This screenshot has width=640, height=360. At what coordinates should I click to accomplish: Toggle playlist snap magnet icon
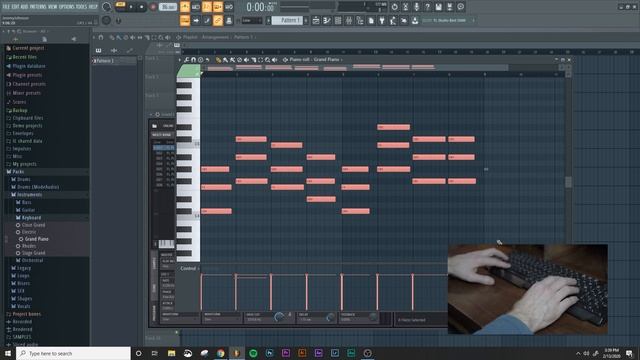coord(101,37)
